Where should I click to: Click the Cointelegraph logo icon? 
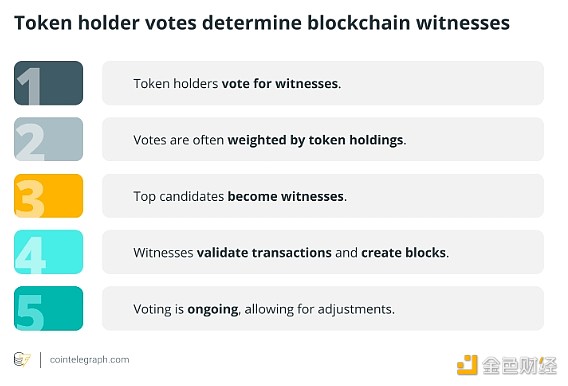pos(22,360)
